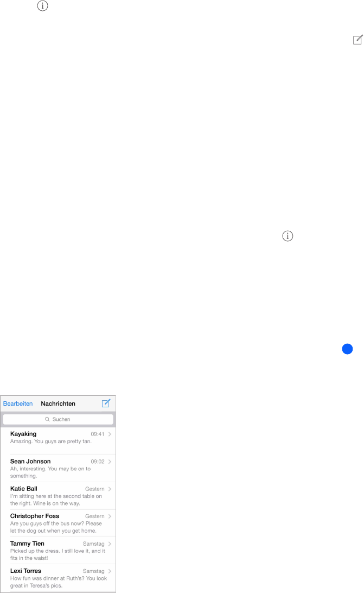
Task: Open the Lexi Torres conversation
Action: pyautogui.click(x=58, y=578)
